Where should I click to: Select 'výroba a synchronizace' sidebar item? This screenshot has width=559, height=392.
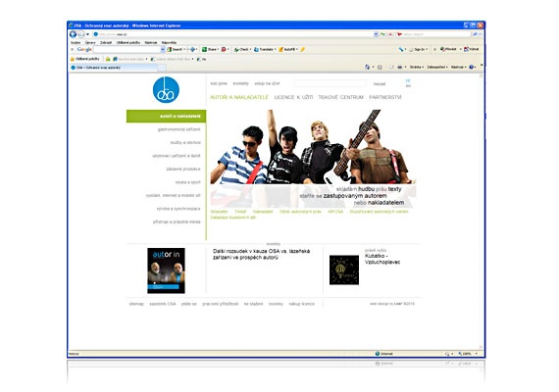(x=178, y=209)
